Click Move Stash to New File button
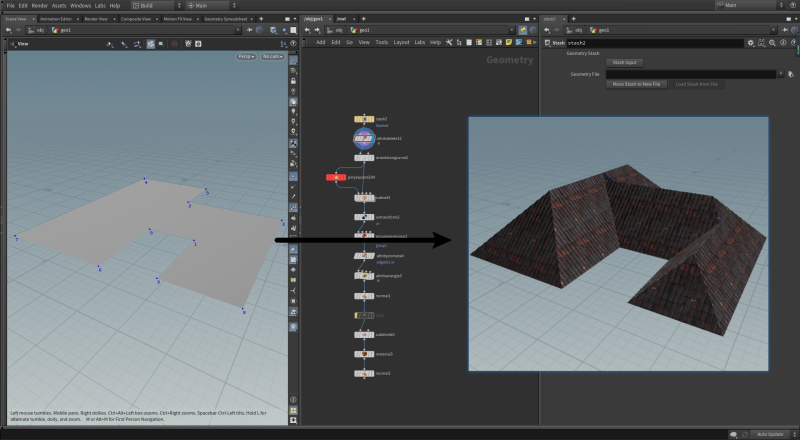The height and width of the screenshot is (440, 800). pos(636,84)
